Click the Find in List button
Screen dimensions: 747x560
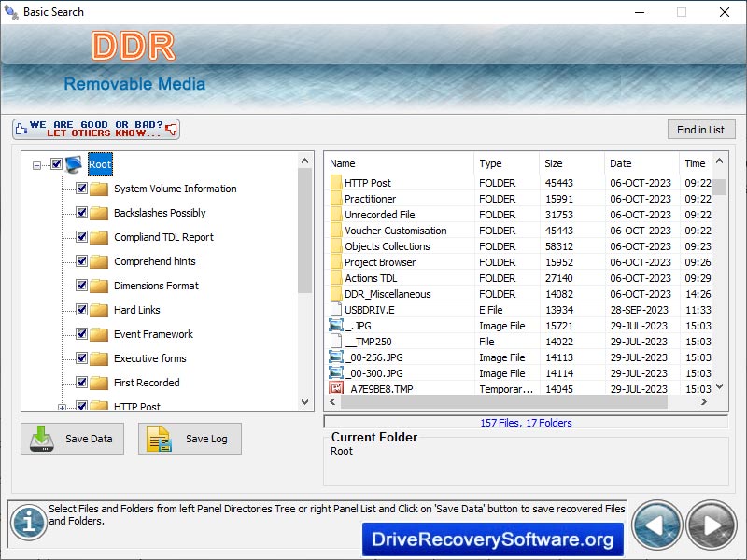(x=700, y=130)
